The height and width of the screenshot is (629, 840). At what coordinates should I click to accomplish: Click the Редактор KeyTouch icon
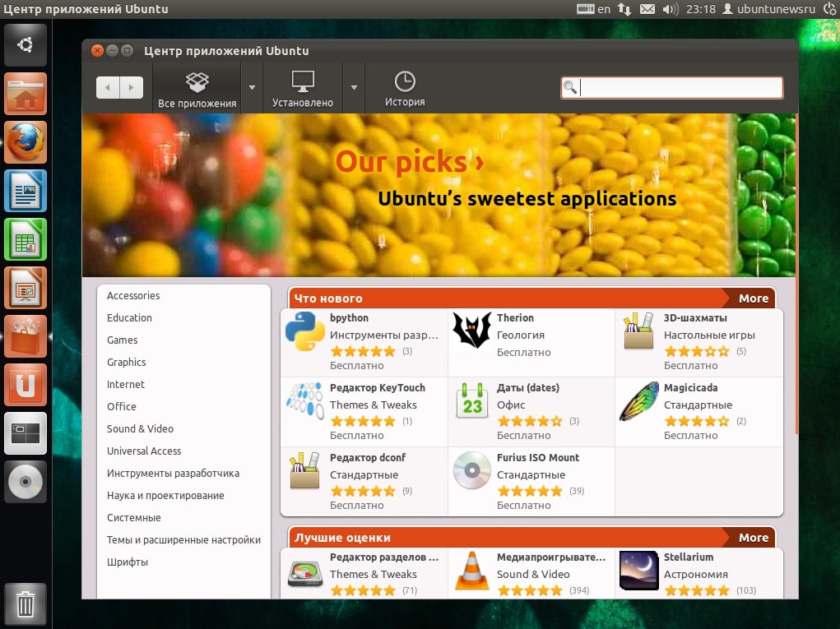305,400
